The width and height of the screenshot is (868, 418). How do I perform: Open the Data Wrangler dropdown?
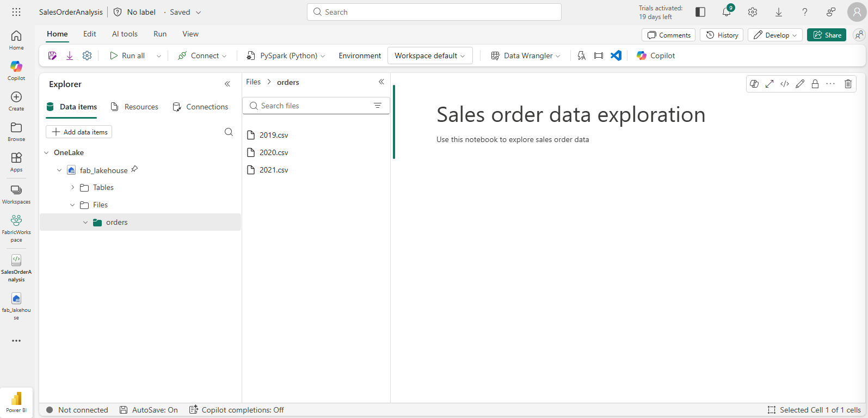tap(526, 56)
